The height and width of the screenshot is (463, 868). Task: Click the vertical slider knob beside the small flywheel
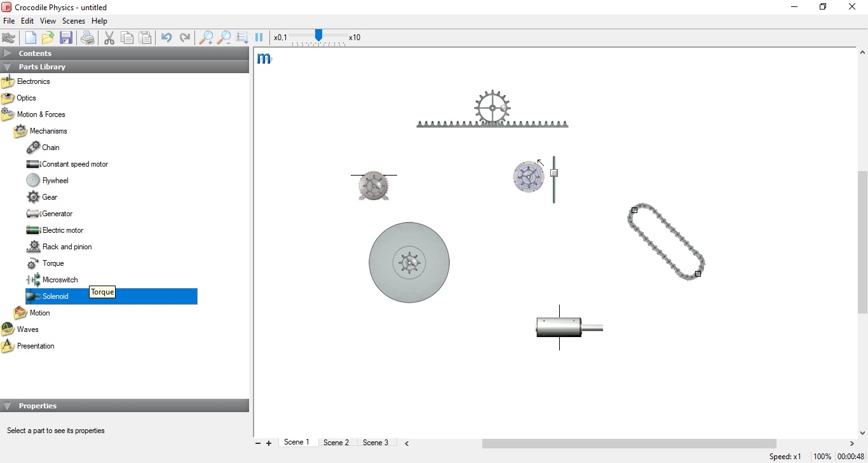[554, 173]
